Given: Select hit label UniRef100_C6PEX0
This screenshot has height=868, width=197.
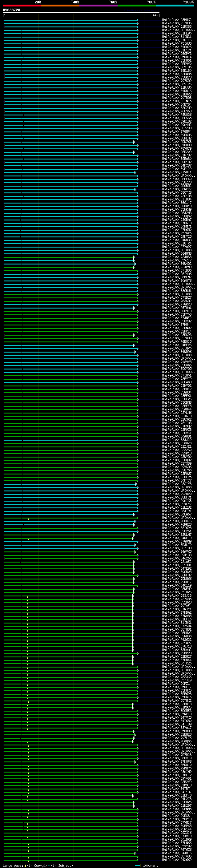Looking at the screenshot, I should [x=177, y=179].
